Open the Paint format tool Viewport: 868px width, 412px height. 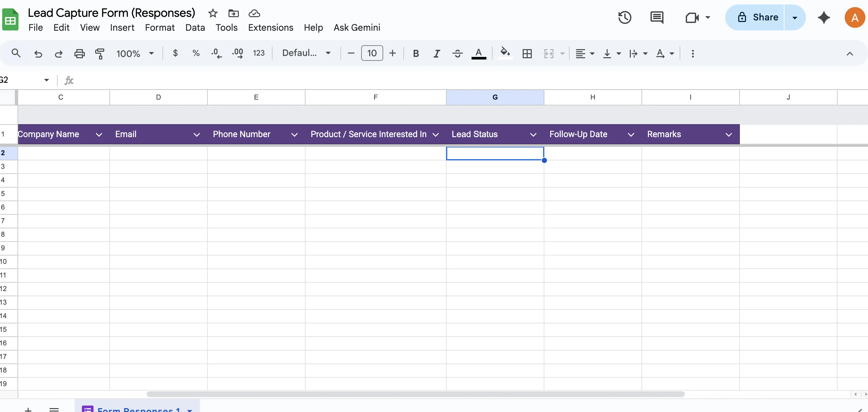coord(100,53)
